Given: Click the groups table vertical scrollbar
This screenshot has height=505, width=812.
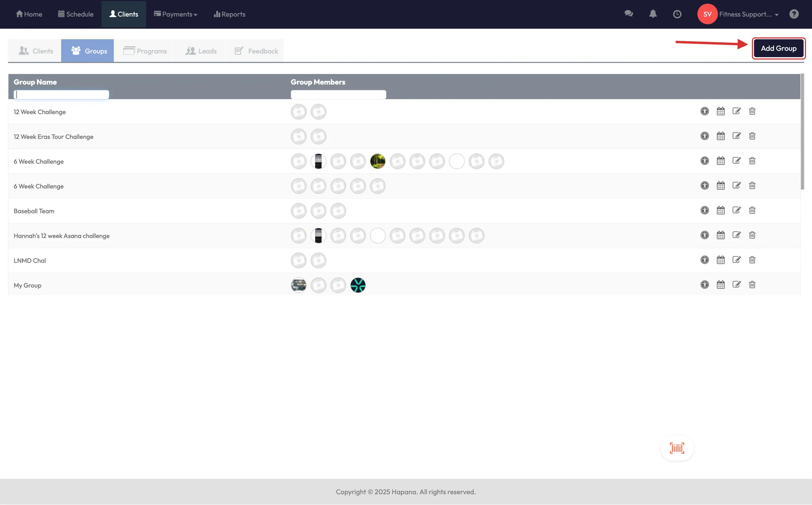Looking at the screenshot, I should click(802, 131).
